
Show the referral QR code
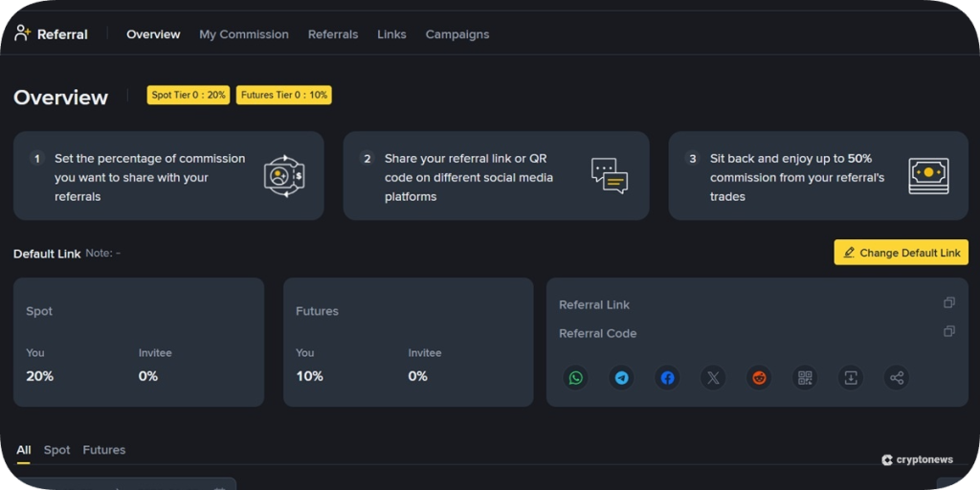click(805, 378)
